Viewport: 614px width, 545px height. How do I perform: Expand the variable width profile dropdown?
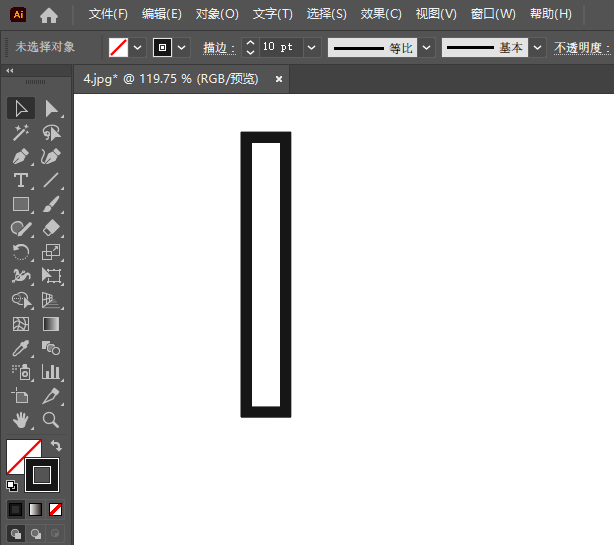point(427,48)
